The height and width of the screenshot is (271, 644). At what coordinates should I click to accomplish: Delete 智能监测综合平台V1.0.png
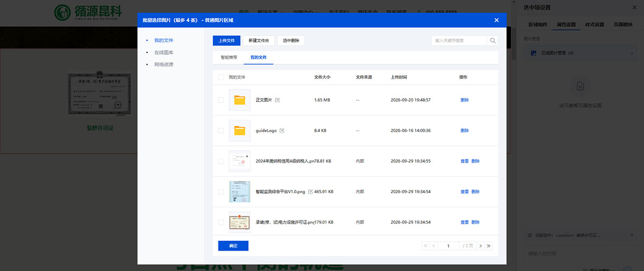point(475,192)
